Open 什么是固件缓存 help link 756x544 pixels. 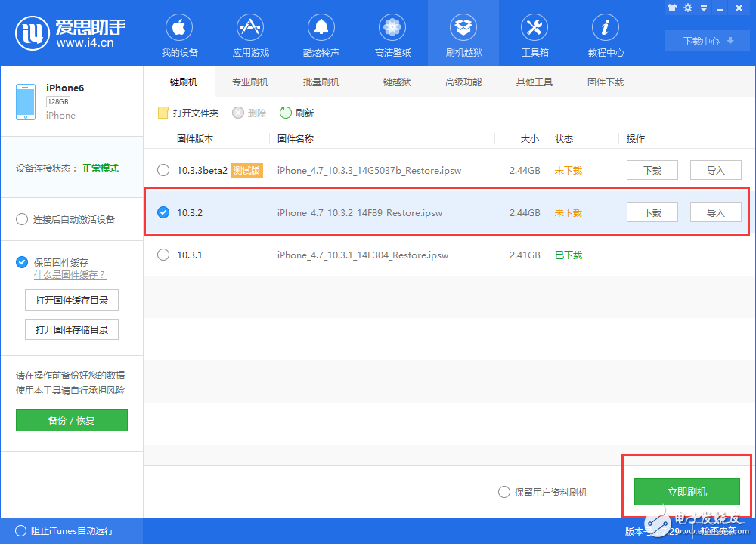(70, 274)
